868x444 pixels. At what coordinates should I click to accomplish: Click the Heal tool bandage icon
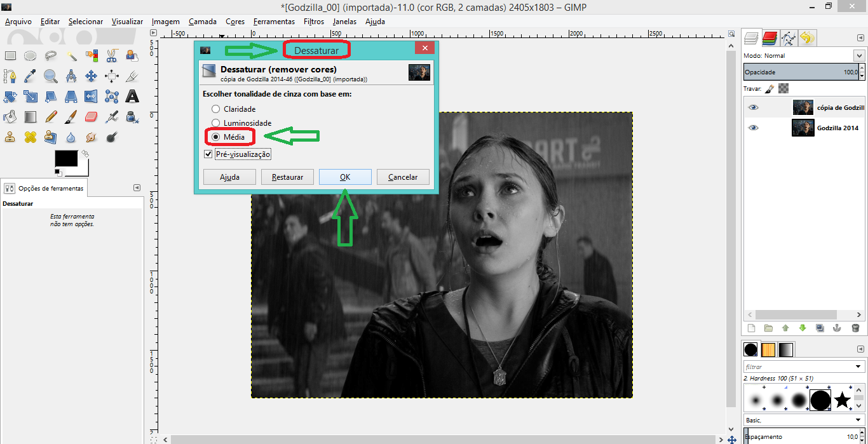point(30,137)
